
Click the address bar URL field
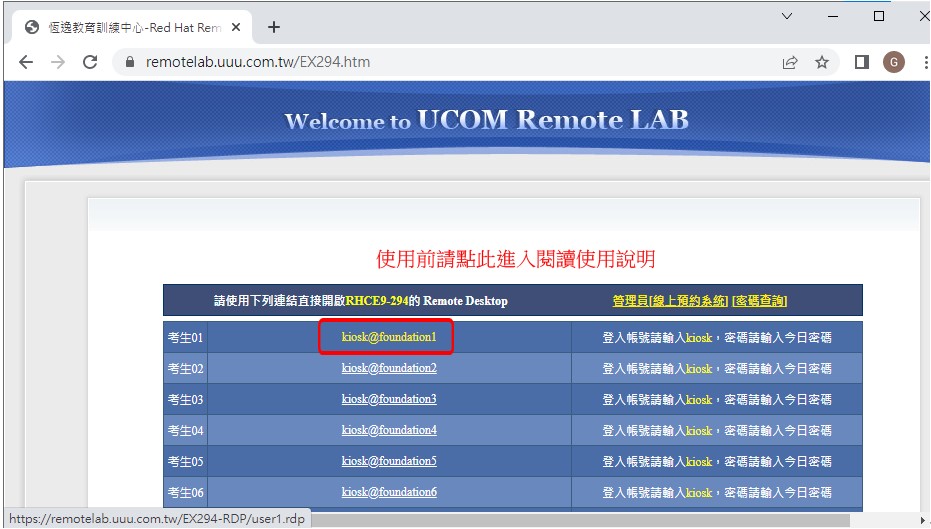click(x=450, y=62)
